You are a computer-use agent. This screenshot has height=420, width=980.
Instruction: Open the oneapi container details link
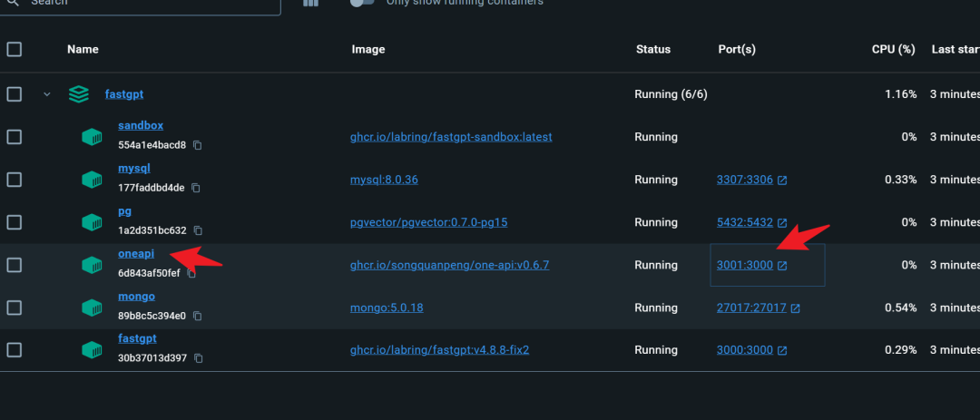pos(135,253)
